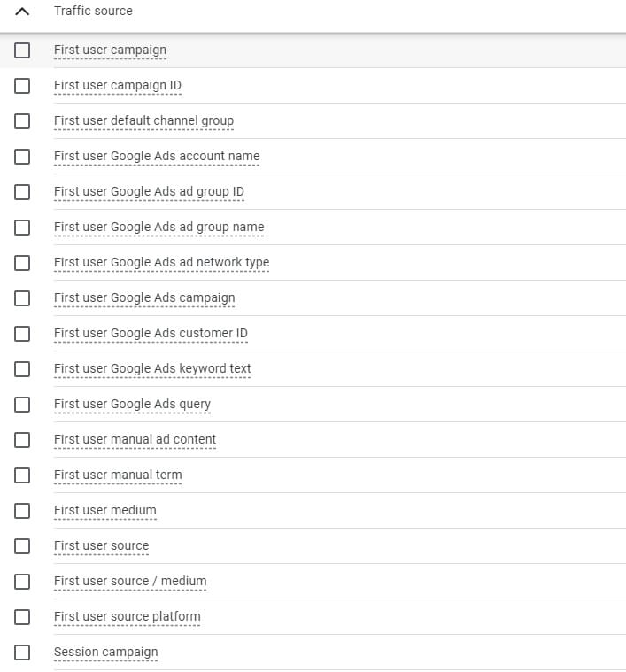Click the First user source label
This screenshot has width=626, height=672.
point(101,545)
